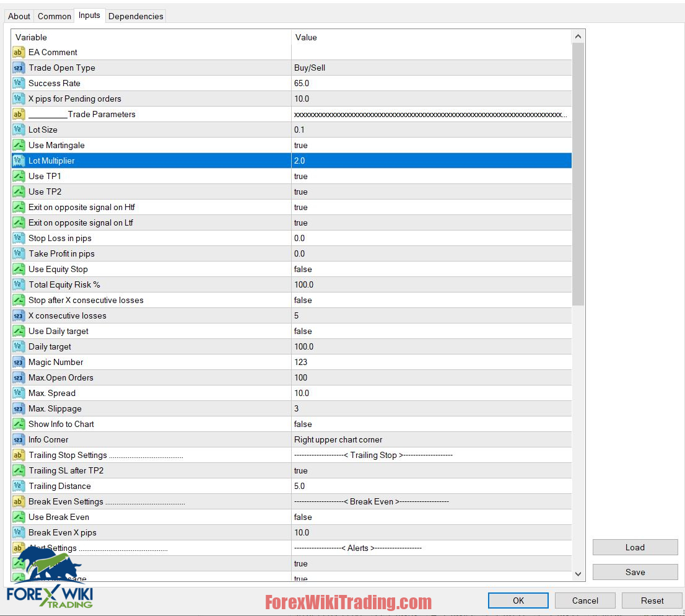The width and height of the screenshot is (685, 616).
Task: Click the integer icon beside X consecutive losses
Action: (x=19, y=315)
